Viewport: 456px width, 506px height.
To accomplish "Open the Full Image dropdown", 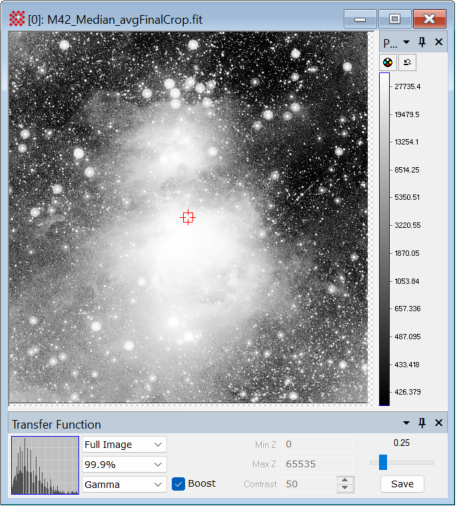I will click(124, 444).
